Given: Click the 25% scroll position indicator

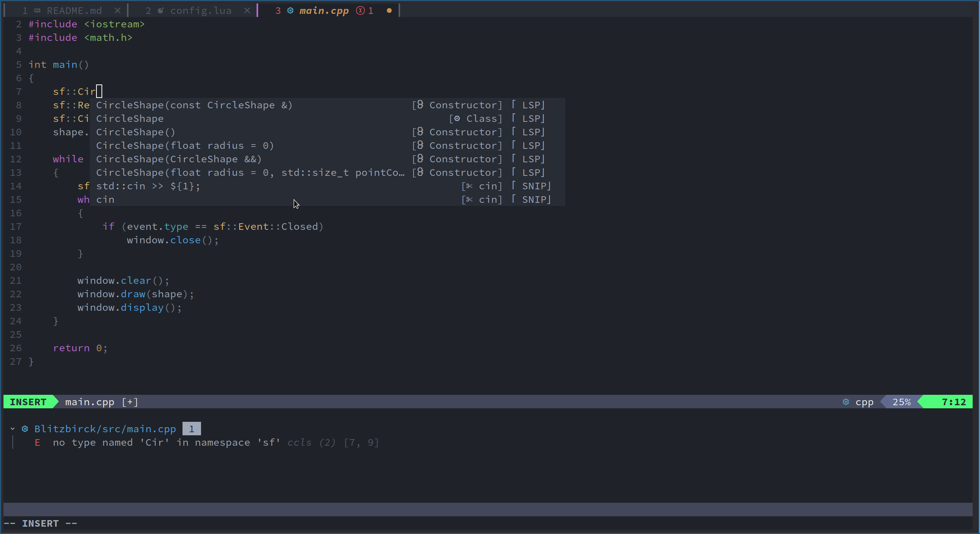Looking at the screenshot, I should [x=902, y=402].
